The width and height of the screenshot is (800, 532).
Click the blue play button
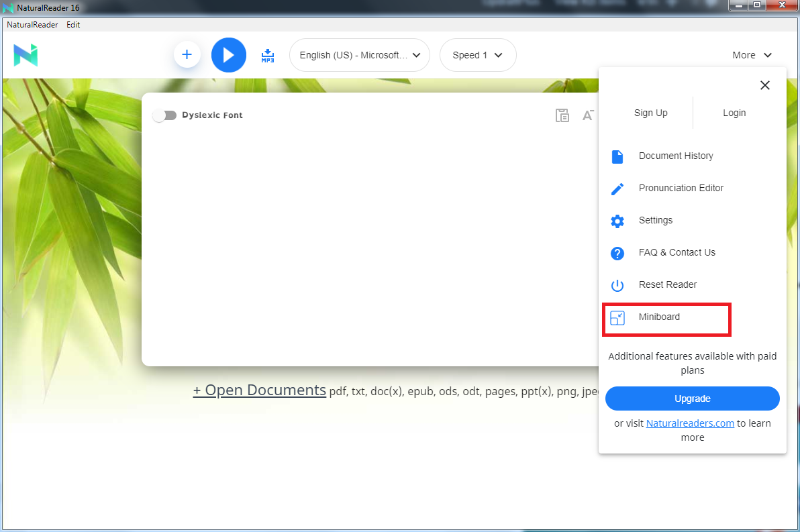(229, 55)
